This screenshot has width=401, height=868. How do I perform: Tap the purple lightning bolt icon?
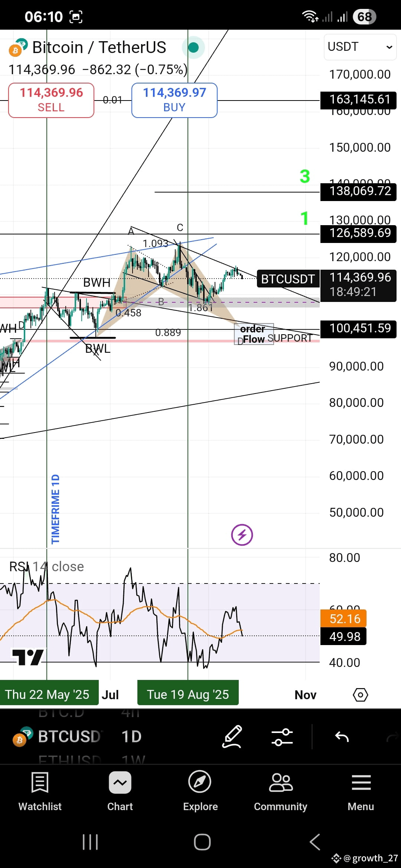pos(242,535)
